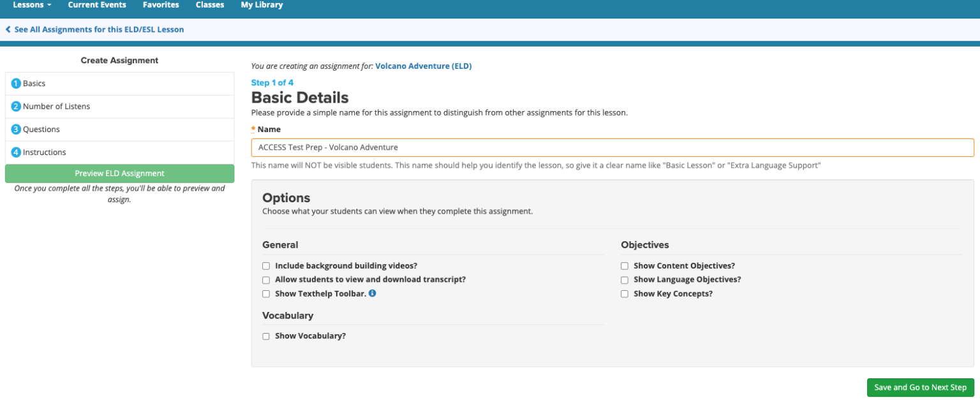The image size is (980, 400).
Task: Enable Show Language Objectives
Action: tap(625, 279)
